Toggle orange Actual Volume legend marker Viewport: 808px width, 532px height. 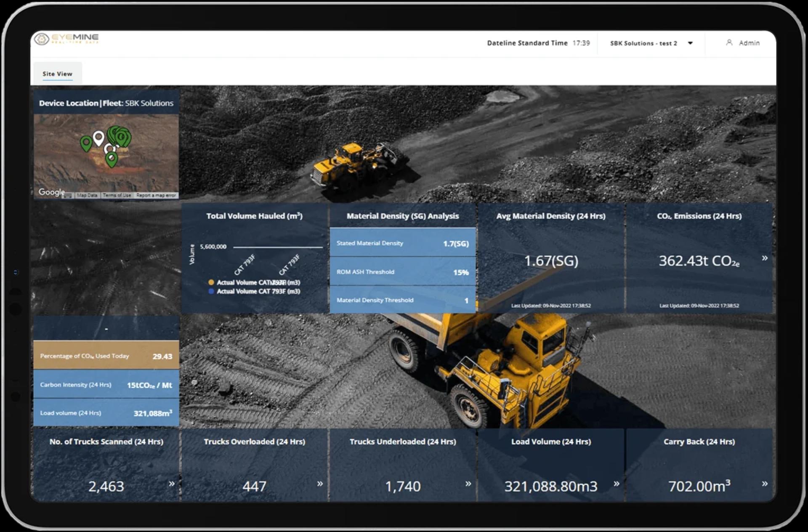(x=211, y=283)
